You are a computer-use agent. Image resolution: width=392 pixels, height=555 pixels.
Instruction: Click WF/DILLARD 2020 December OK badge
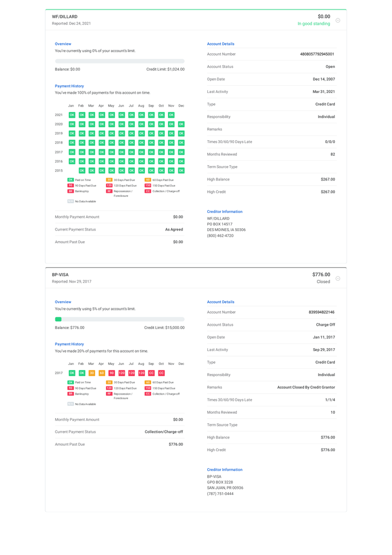pos(181,124)
